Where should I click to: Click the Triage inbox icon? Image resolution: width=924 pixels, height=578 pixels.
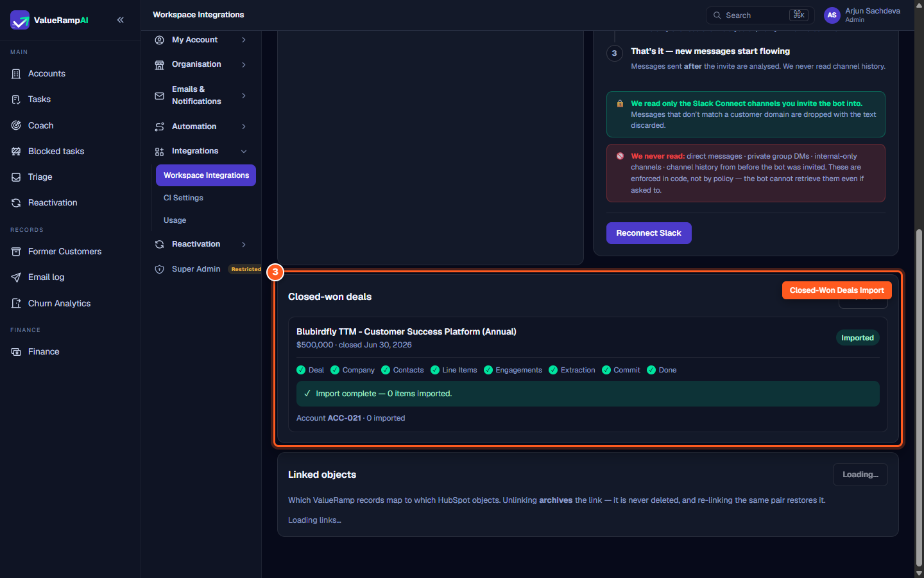pos(16,177)
